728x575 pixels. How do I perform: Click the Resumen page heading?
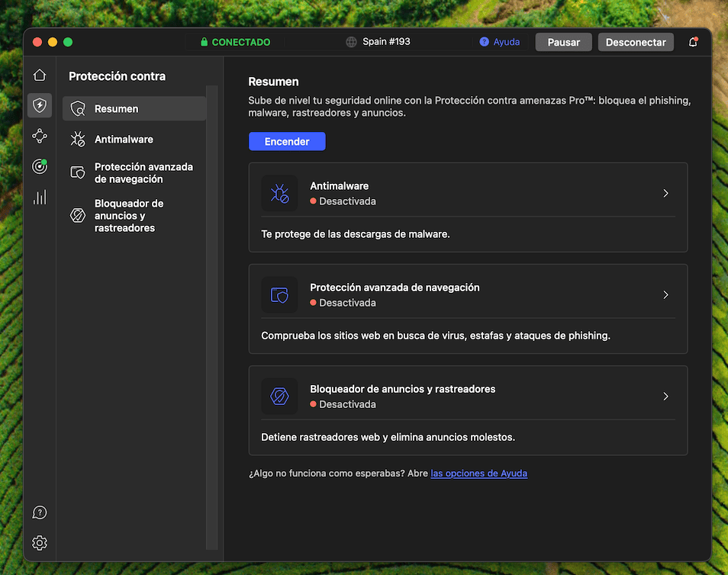[x=273, y=82]
